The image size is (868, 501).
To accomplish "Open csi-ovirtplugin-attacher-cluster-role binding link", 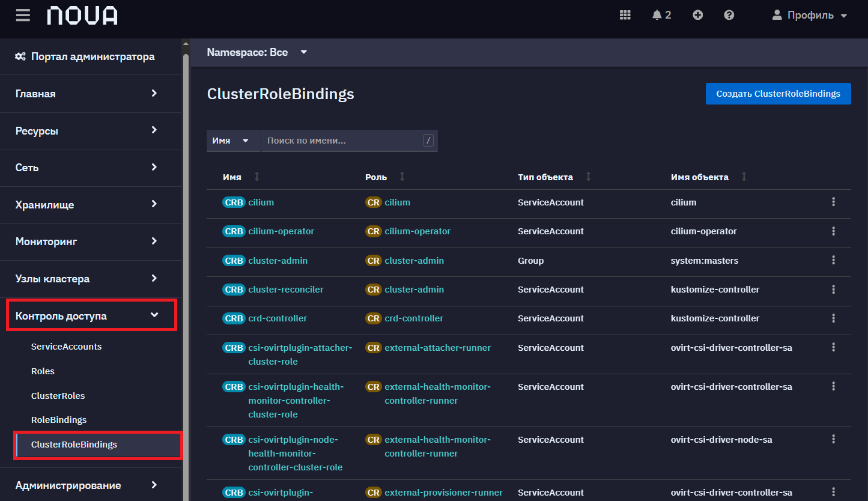I will [300, 354].
